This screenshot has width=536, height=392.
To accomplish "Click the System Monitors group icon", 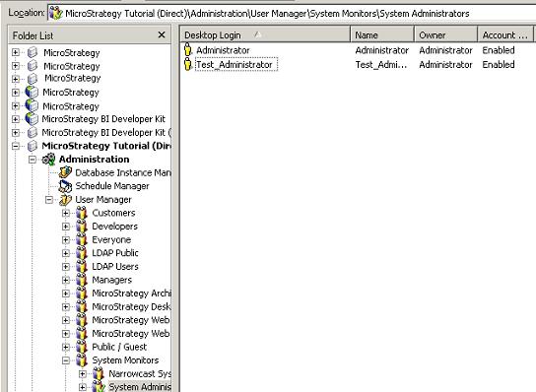I will point(82,360).
